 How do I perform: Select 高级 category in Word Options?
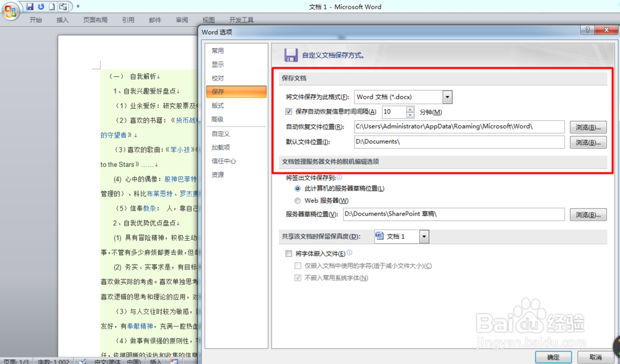(x=236, y=119)
